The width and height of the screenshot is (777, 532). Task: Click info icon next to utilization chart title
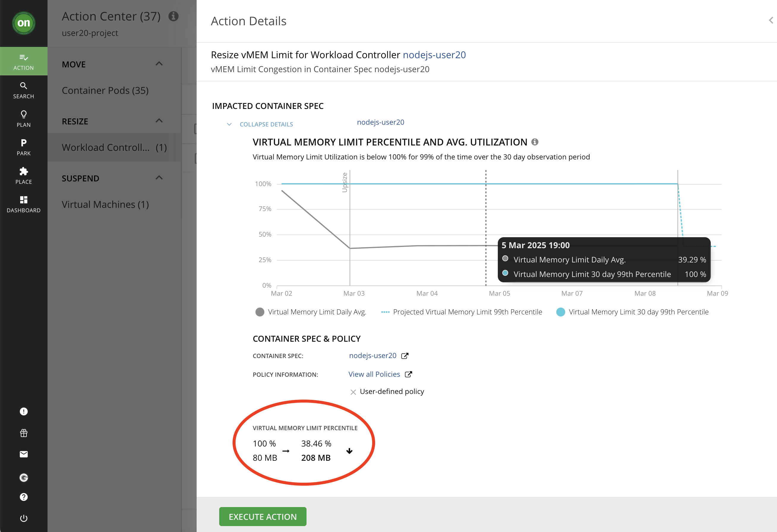click(535, 142)
